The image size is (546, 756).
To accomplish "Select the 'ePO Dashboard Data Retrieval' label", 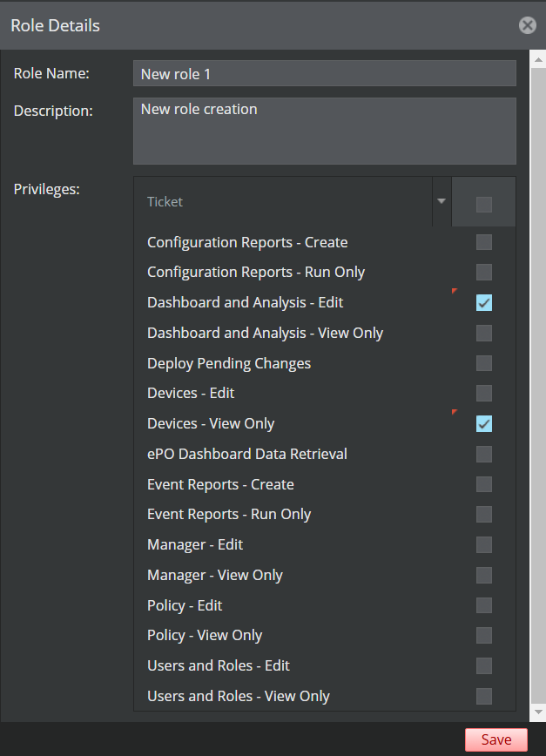I will pos(246,454).
